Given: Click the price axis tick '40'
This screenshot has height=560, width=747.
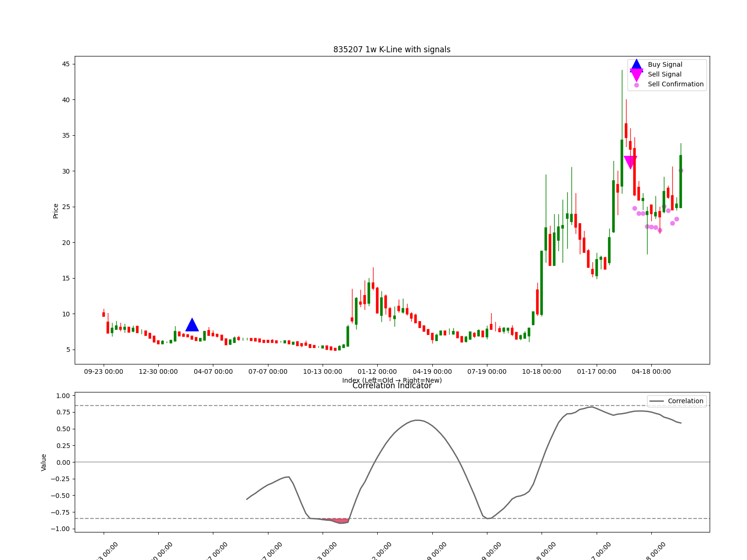Looking at the screenshot, I should [66, 100].
